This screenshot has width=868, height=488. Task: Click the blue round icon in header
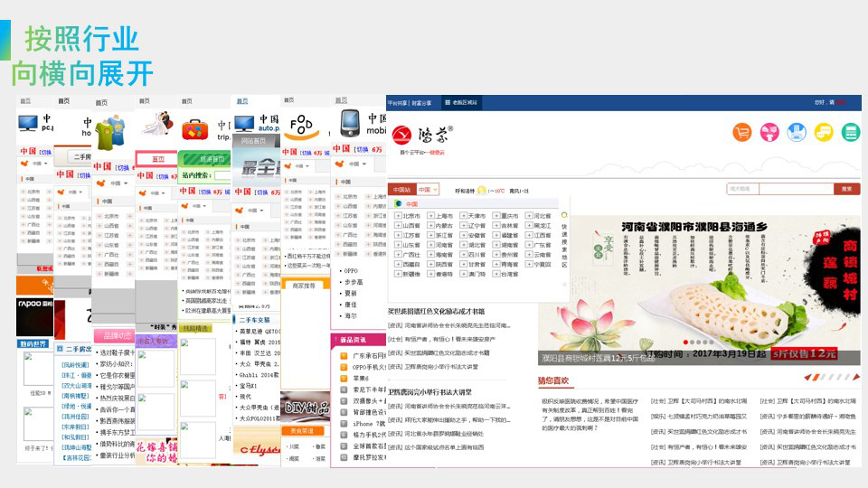coord(797,133)
